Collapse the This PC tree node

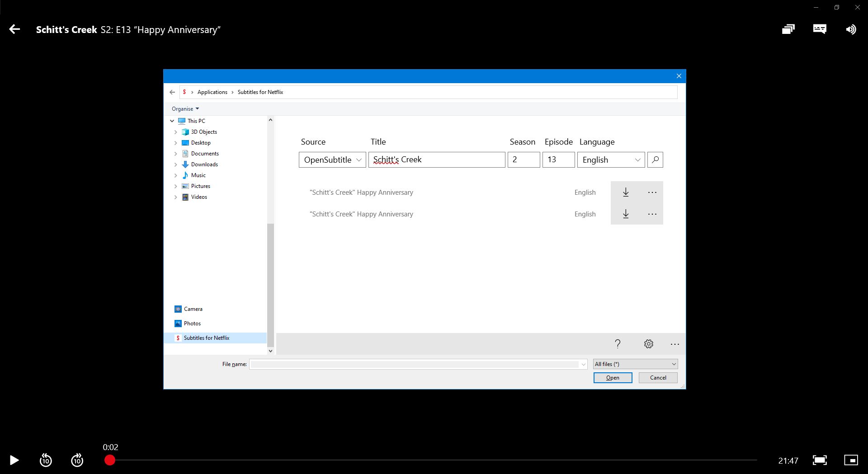coord(172,121)
